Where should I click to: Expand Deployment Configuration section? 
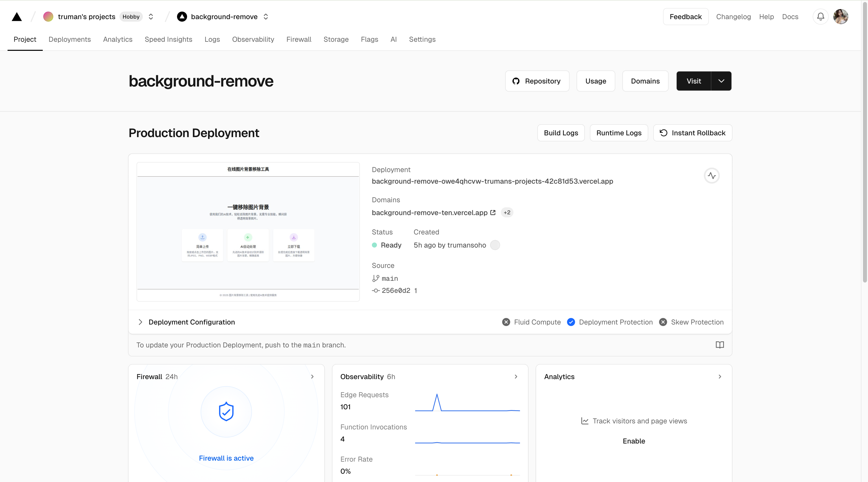pos(141,322)
